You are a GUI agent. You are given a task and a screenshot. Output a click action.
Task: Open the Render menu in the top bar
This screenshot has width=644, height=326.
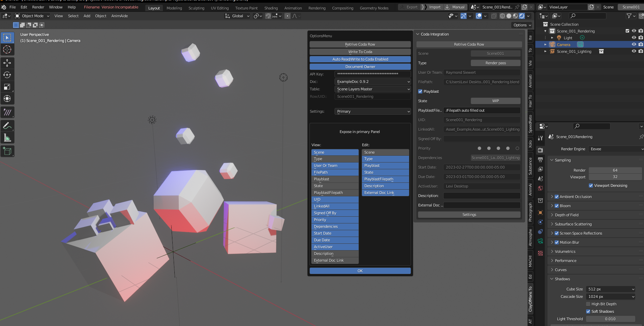click(38, 7)
